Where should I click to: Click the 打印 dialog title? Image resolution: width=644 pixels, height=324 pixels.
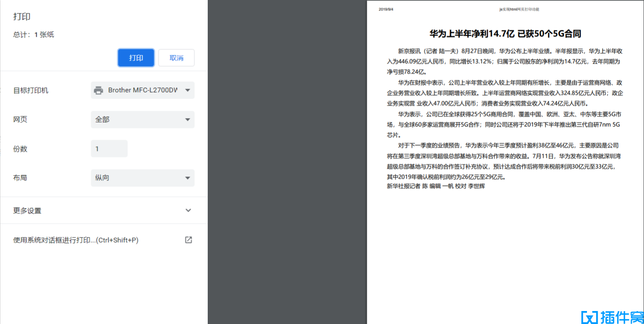[22, 17]
